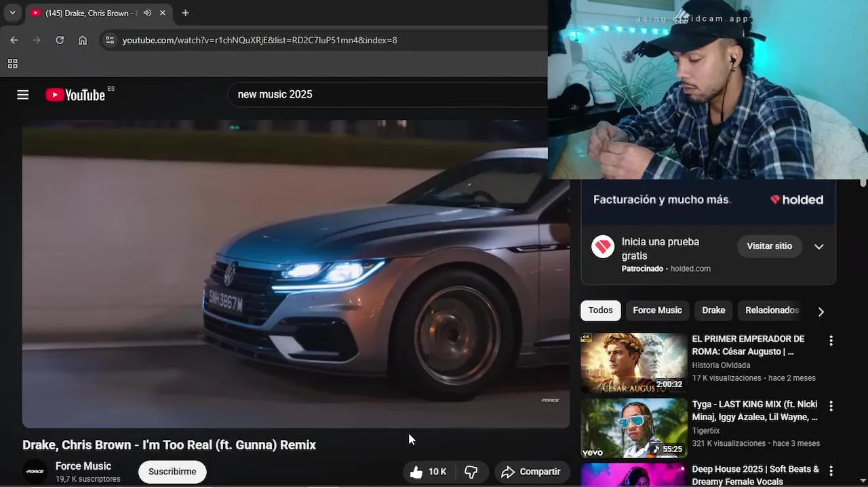This screenshot has width=868, height=488.
Task: Close the Drake, Chris Brown tab
Action: 163,13
